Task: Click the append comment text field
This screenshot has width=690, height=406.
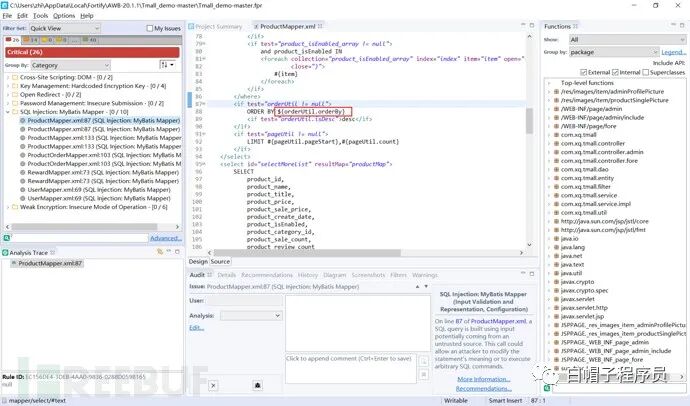Action: (350, 368)
